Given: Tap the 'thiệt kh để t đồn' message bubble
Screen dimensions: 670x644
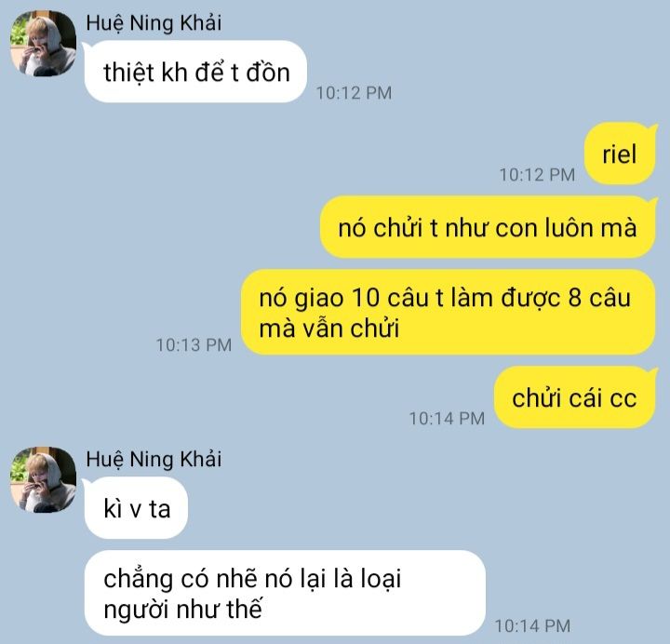Looking at the screenshot, I should point(195,72).
